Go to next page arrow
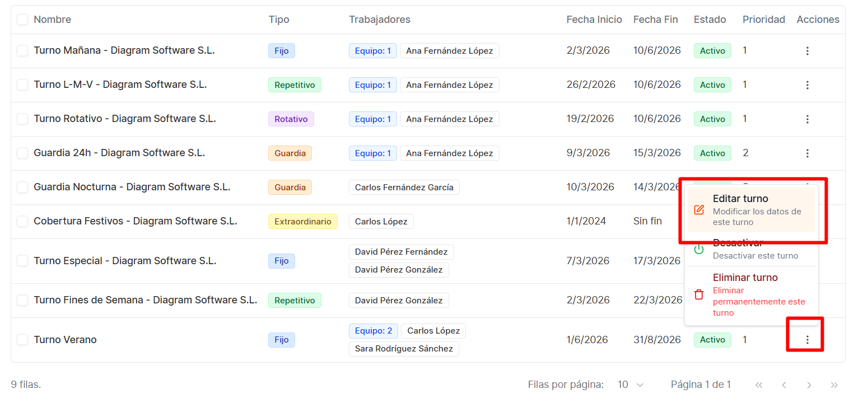Viewport: 868px width, 403px height. pyautogui.click(x=809, y=385)
